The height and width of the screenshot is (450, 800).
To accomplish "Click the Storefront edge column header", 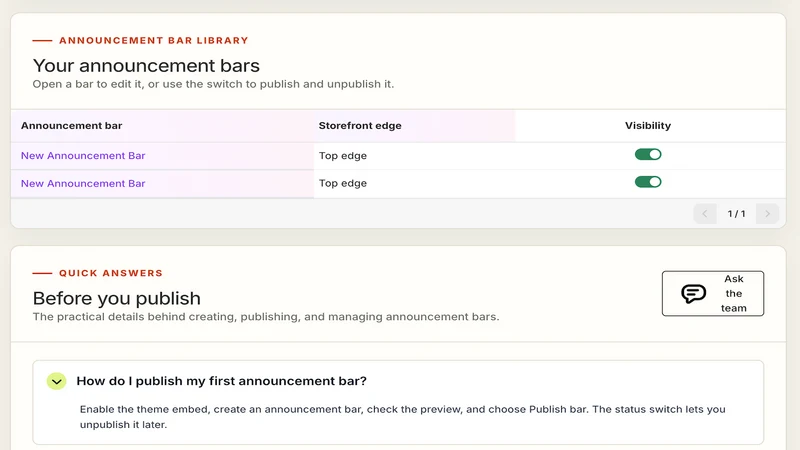I will point(360,126).
